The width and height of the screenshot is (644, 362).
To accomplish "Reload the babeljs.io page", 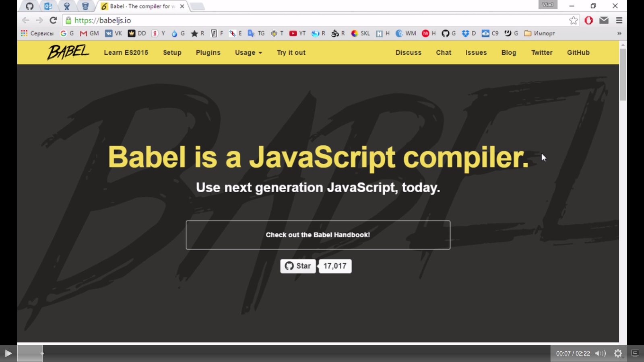I will click(x=53, y=20).
